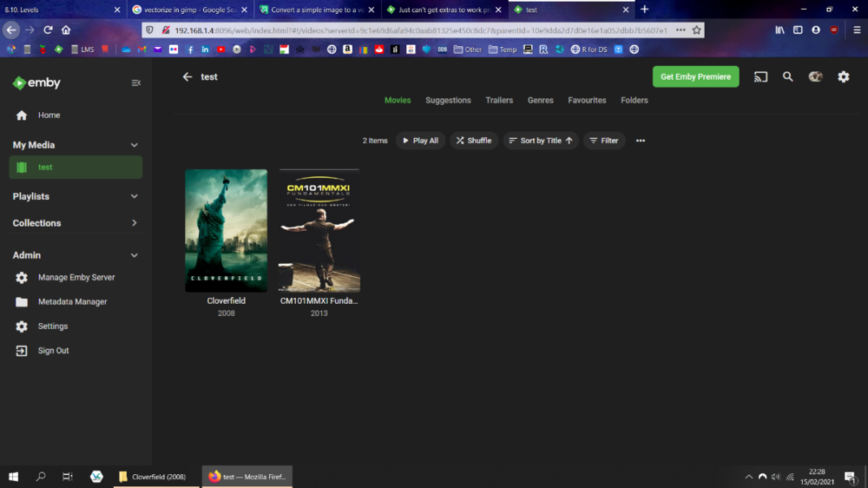This screenshot has height=488, width=868.
Task: Bookmark this page with the star
Action: (696, 30)
